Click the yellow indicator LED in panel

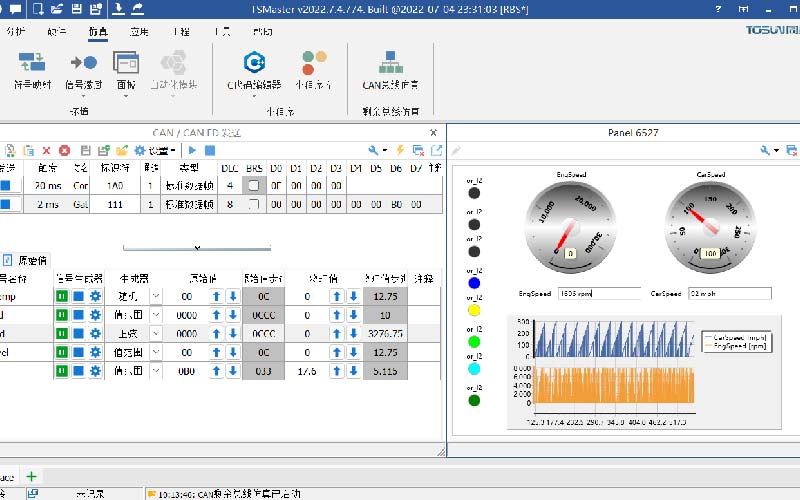click(474, 311)
